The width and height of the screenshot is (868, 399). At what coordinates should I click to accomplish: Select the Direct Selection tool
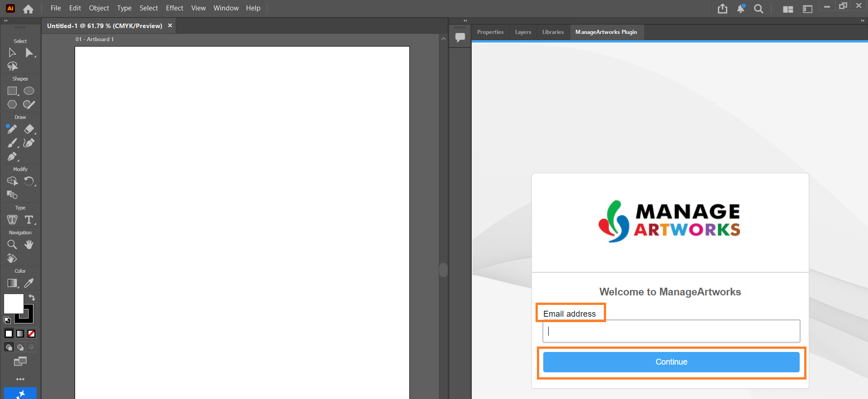(29, 53)
